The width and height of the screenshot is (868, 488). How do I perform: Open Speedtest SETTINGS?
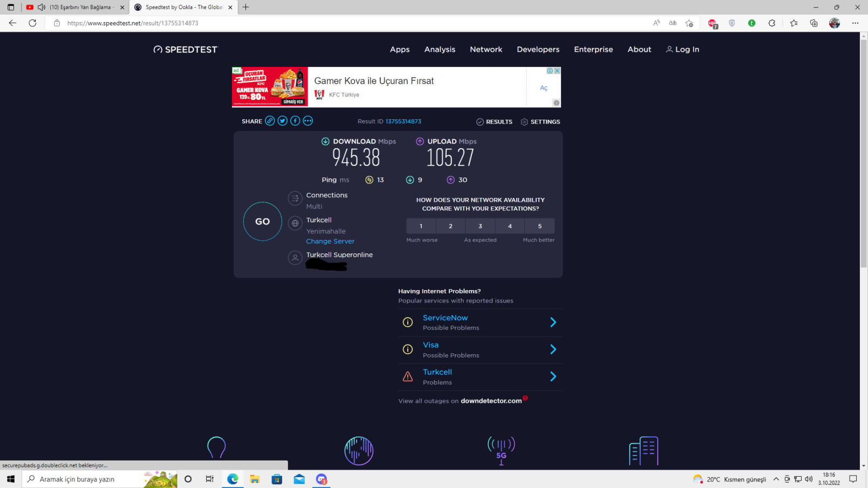(x=540, y=122)
